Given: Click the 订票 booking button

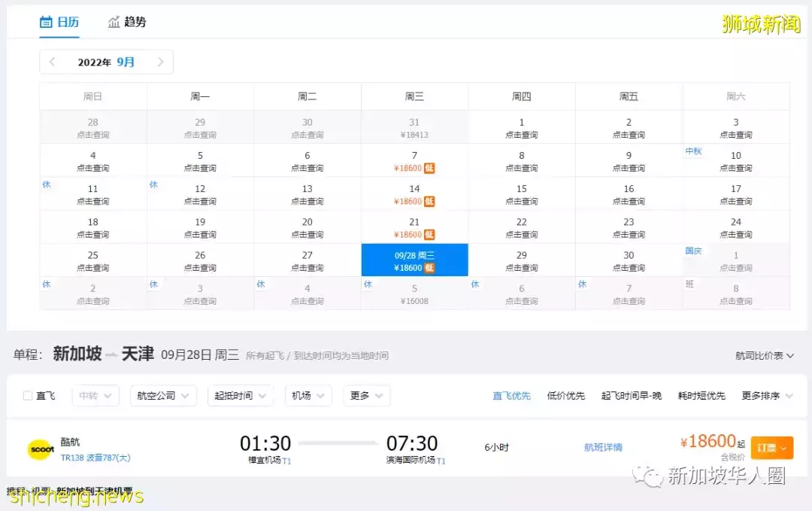Looking at the screenshot, I should pos(772,447).
